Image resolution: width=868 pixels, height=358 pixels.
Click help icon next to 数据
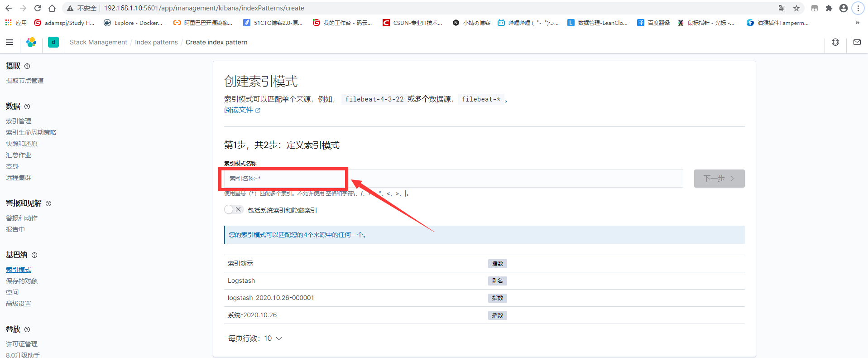27,106
